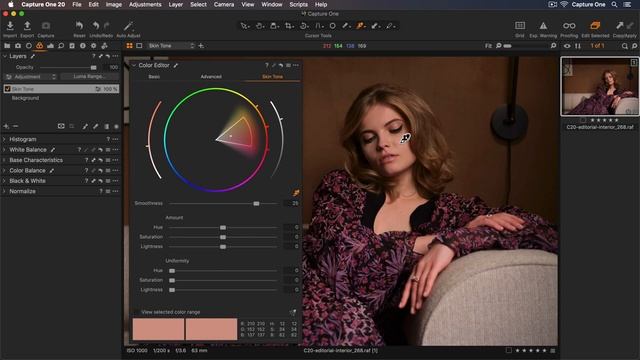
Task: Click the Copy adjustments arrow icon
Action: click(620, 26)
